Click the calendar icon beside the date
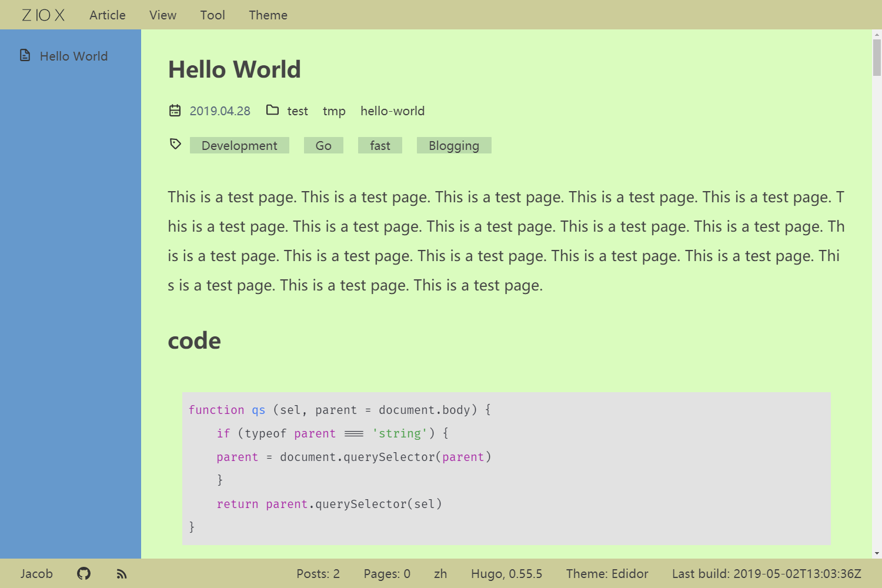Viewport: 882px width, 588px height. pos(175,110)
